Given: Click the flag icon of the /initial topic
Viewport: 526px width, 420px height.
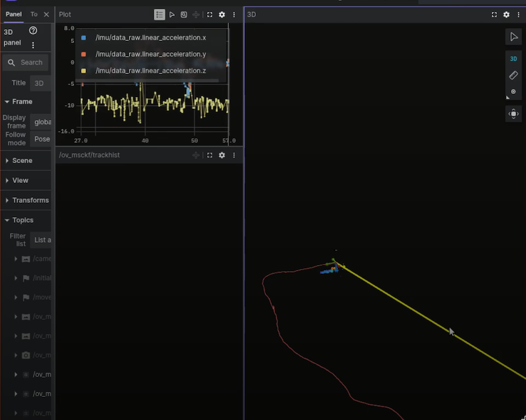Looking at the screenshot, I should tap(26, 278).
